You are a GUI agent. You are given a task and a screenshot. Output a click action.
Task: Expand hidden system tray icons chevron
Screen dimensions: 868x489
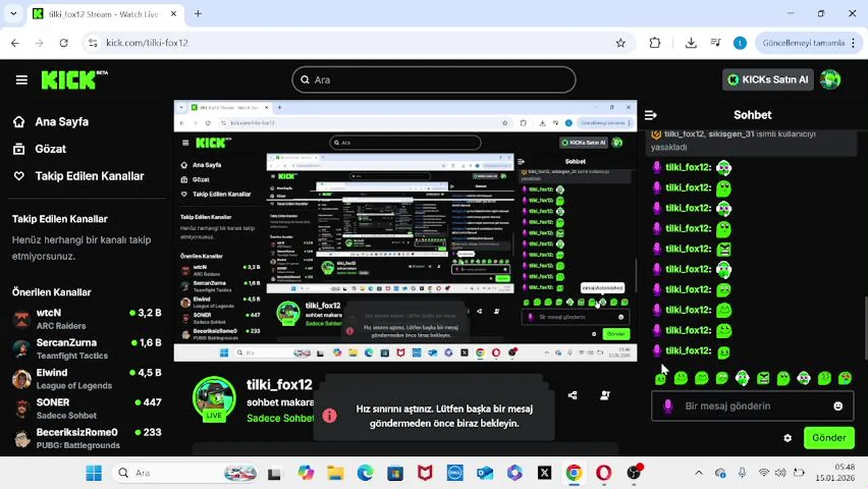pos(699,473)
